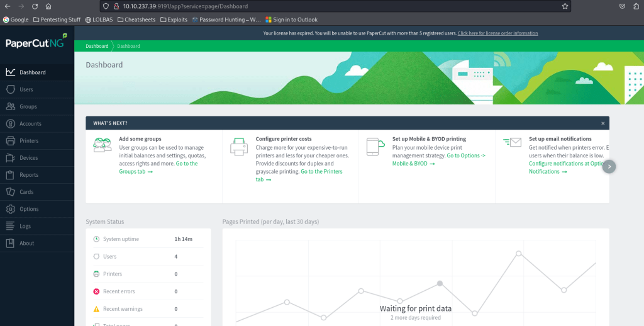The width and height of the screenshot is (644, 326).
Task: Click the PaperCut NG logo
Action: (36, 43)
